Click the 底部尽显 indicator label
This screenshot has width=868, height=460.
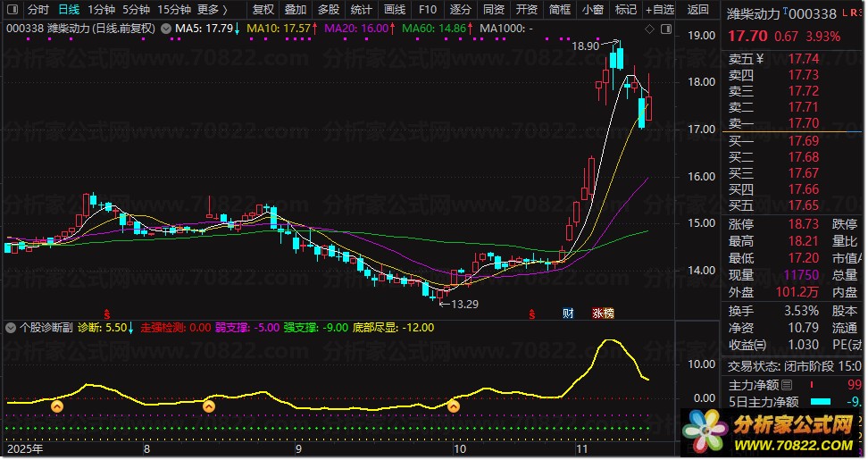[394, 328]
